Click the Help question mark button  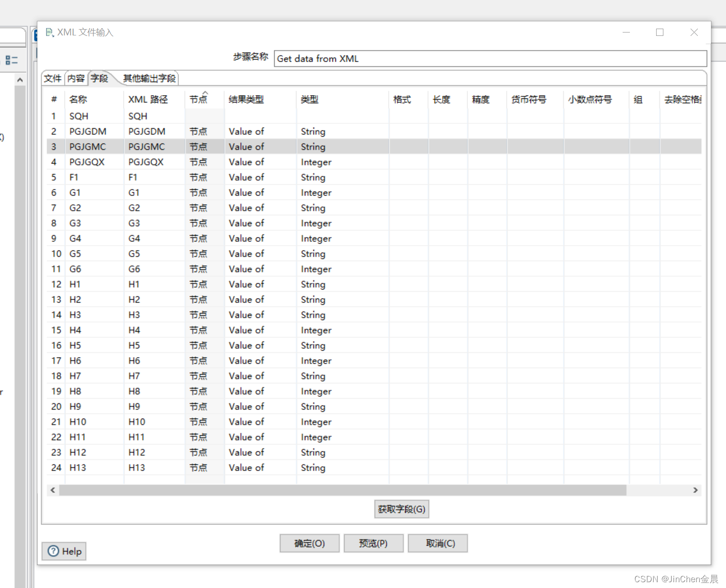[64, 551]
